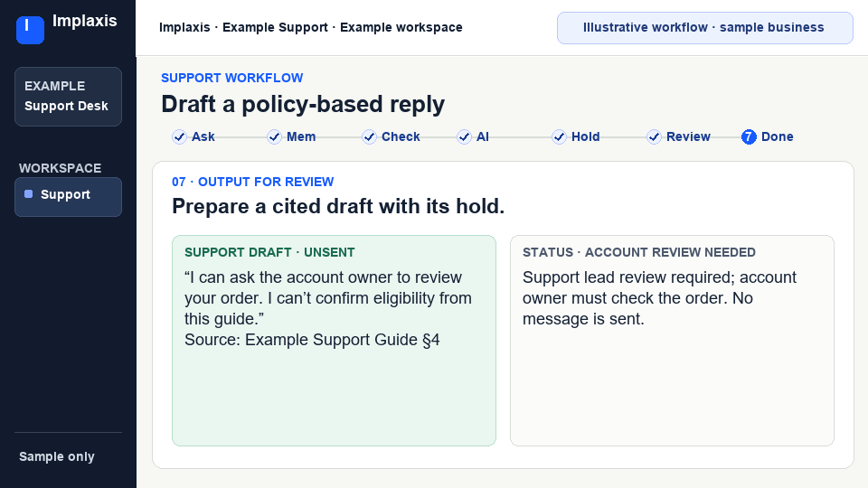Click the Source: Example Support Guide §4 line
The image size is (868, 488).
[312, 340]
